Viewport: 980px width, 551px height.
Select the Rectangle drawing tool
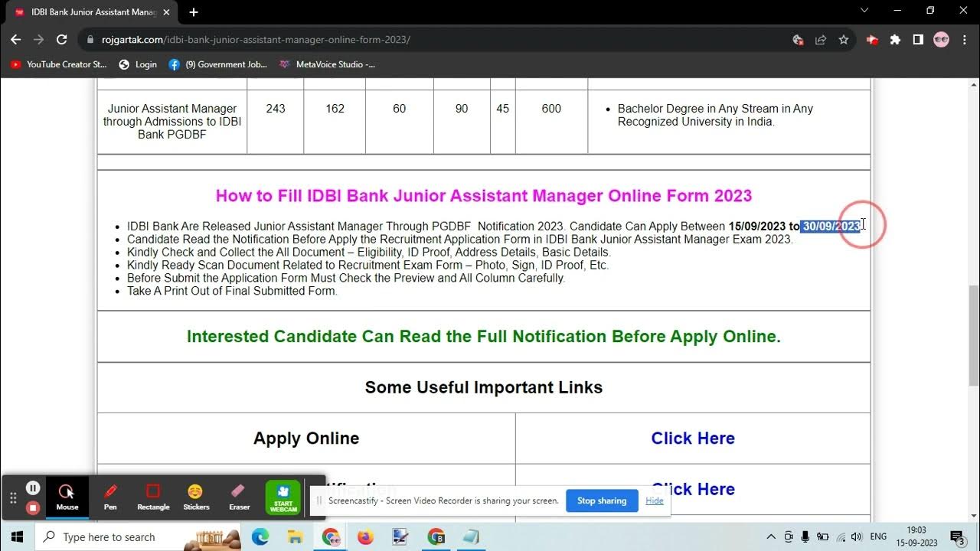pos(153,496)
